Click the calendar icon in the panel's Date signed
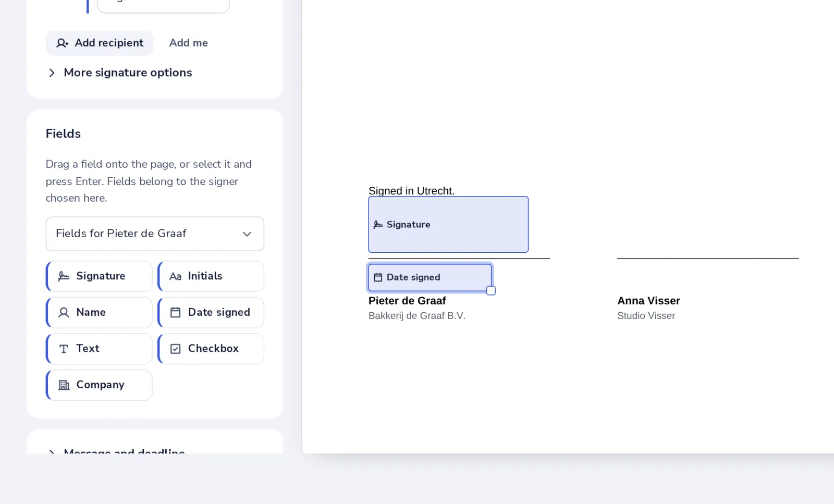 176,313
